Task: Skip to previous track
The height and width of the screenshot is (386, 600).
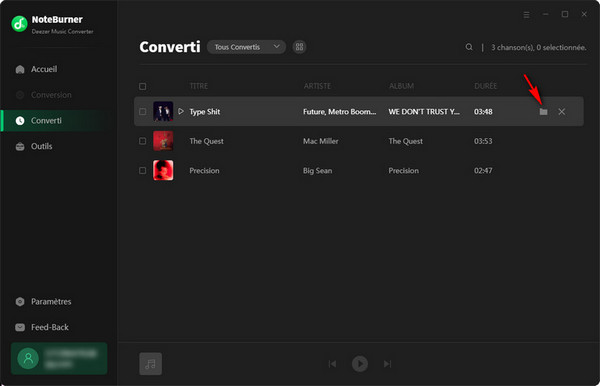Action: [x=332, y=364]
